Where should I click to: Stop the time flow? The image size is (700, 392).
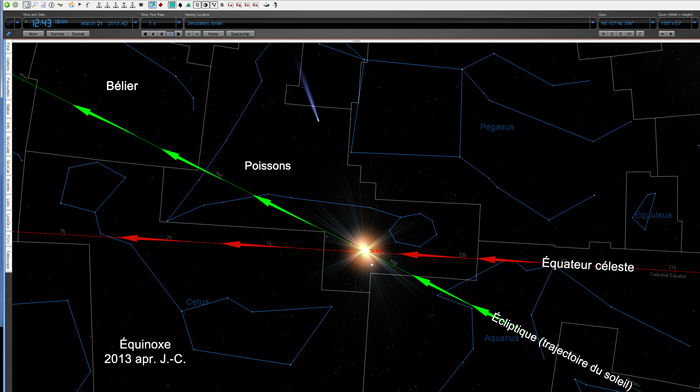[162, 34]
